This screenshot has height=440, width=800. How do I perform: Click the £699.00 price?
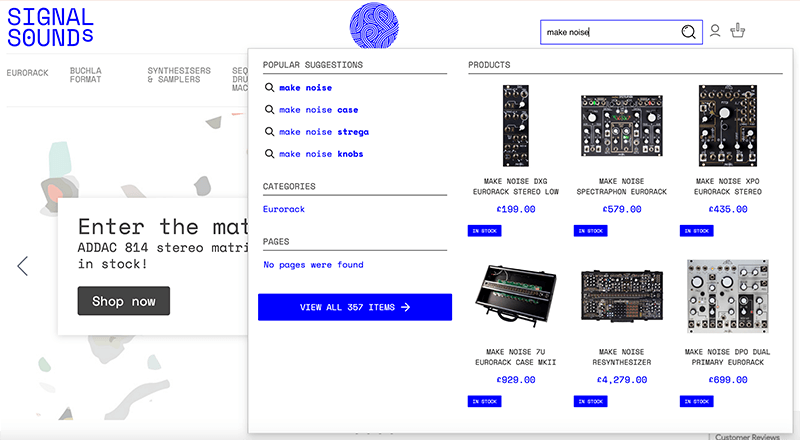(728, 380)
